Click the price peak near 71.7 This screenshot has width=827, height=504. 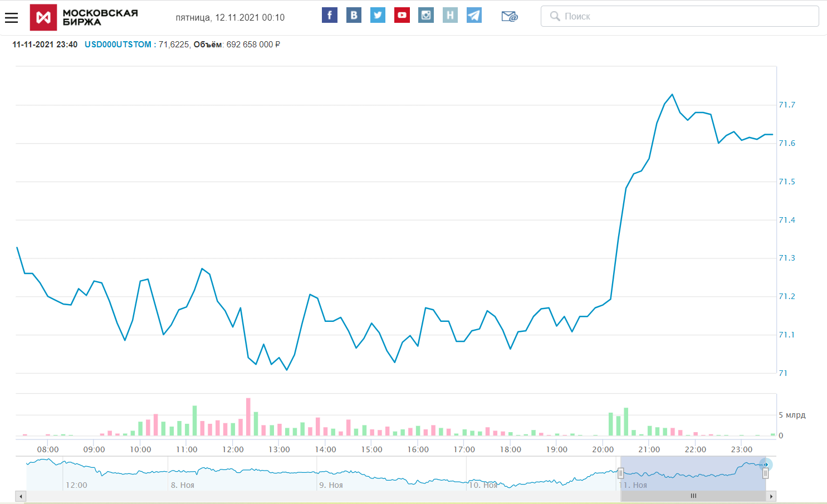672,95
